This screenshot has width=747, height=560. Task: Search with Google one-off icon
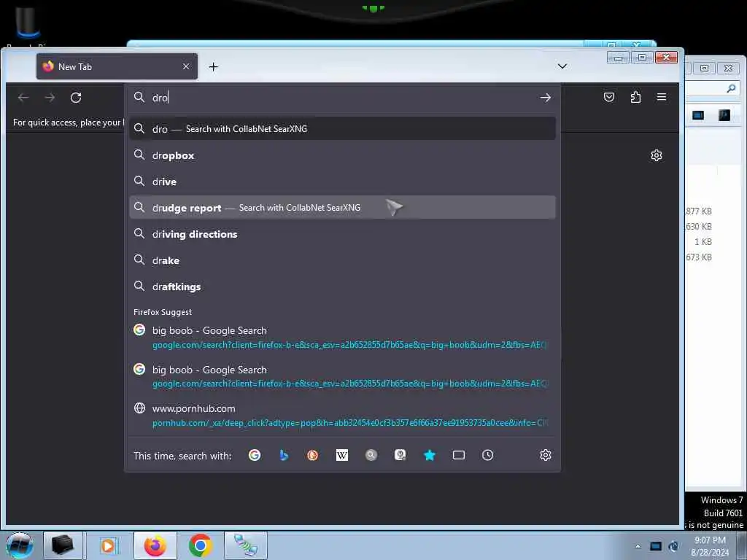tap(255, 455)
